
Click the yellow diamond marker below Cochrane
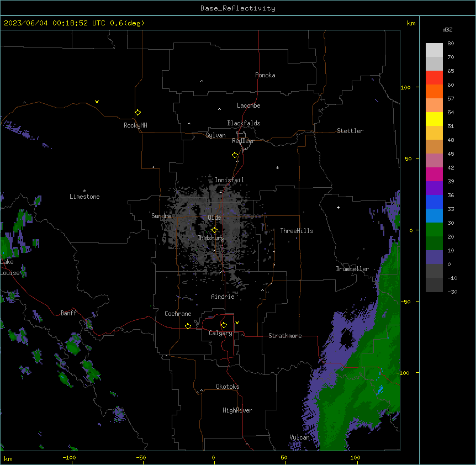point(188,326)
